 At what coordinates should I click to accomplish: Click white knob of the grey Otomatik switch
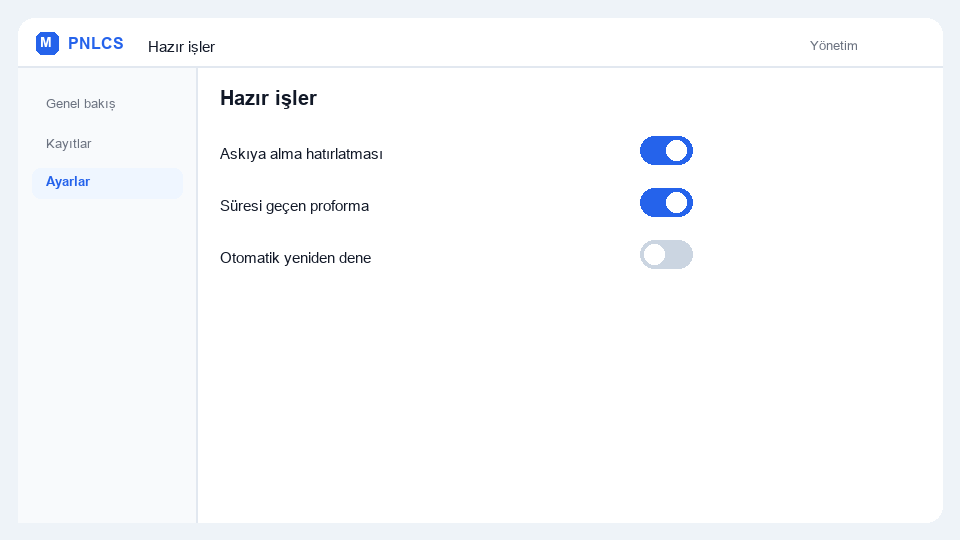654,255
